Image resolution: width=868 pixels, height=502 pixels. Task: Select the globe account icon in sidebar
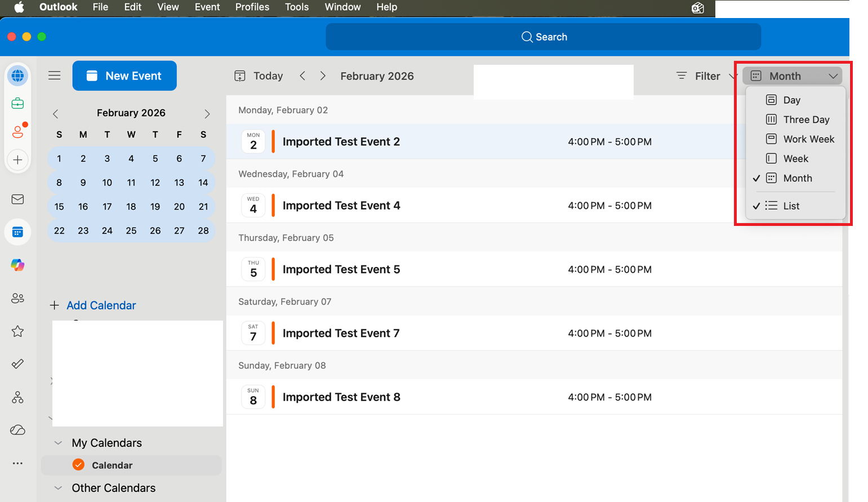pos(18,75)
